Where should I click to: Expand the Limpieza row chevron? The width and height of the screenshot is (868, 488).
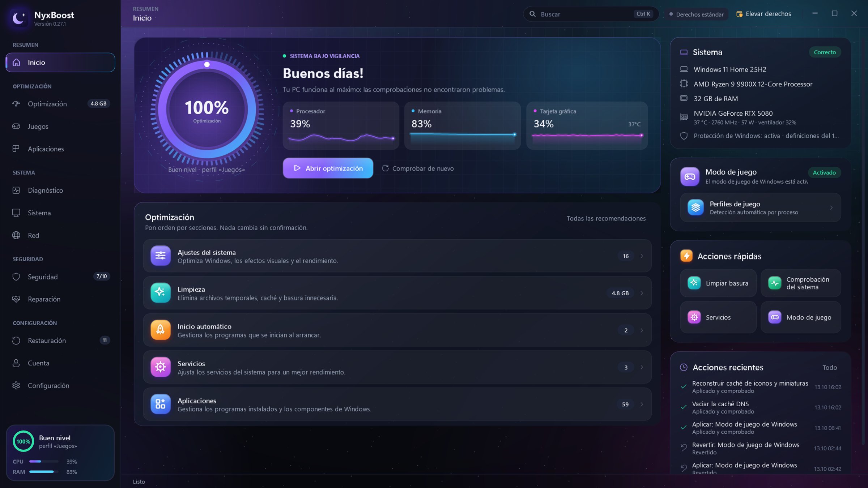642,293
